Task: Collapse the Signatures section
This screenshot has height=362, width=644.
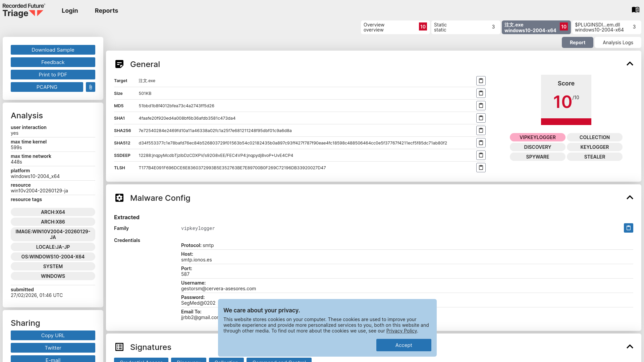Action: [x=630, y=347]
